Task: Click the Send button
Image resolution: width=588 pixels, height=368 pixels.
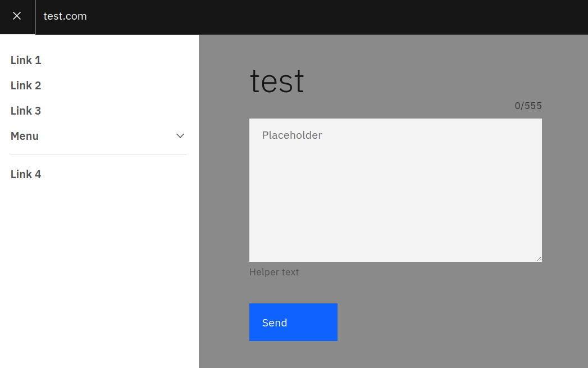Action: [x=293, y=322]
